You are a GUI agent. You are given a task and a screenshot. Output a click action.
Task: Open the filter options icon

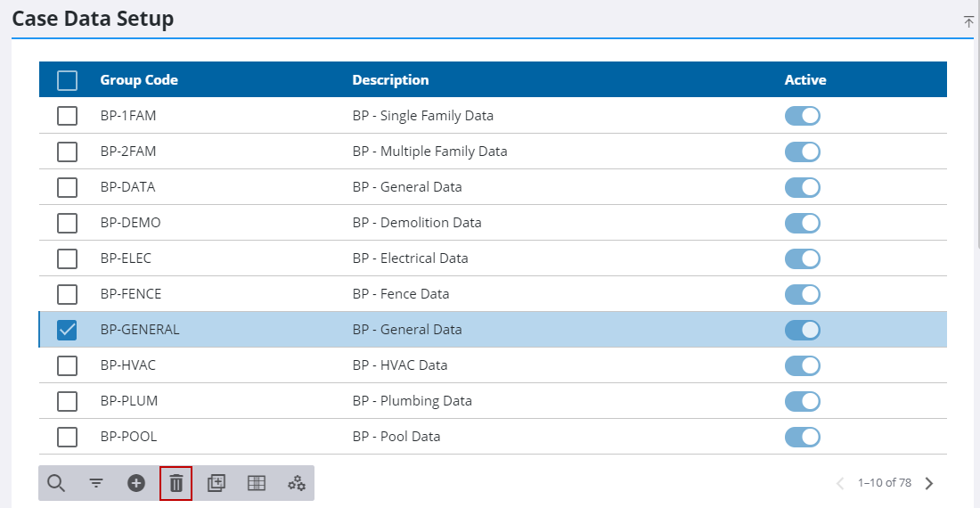95,483
